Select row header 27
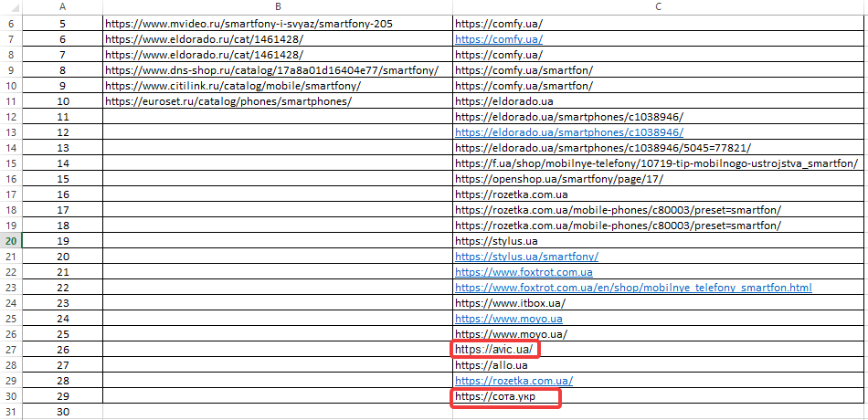The width and height of the screenshot is (868, 420). tap(11, 350)
